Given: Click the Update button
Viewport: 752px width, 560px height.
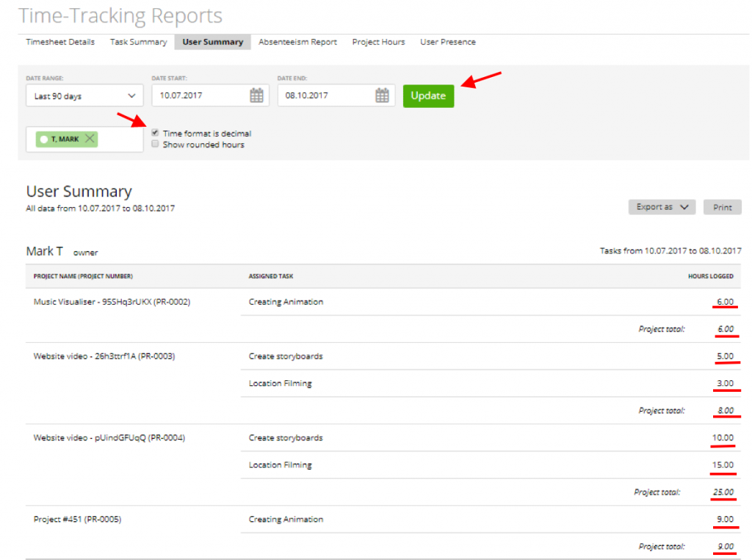Looking at the screenshot, I should [x=428, y=95].
